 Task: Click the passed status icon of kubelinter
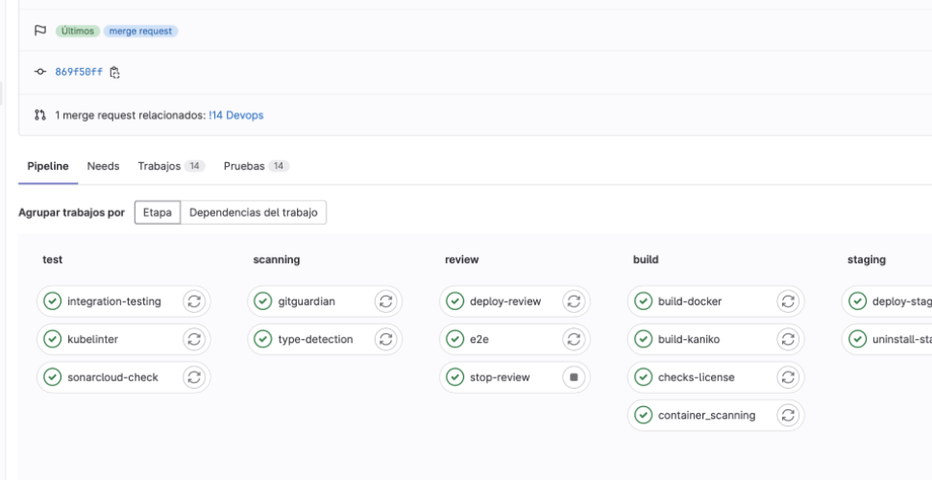click(53, 339)
